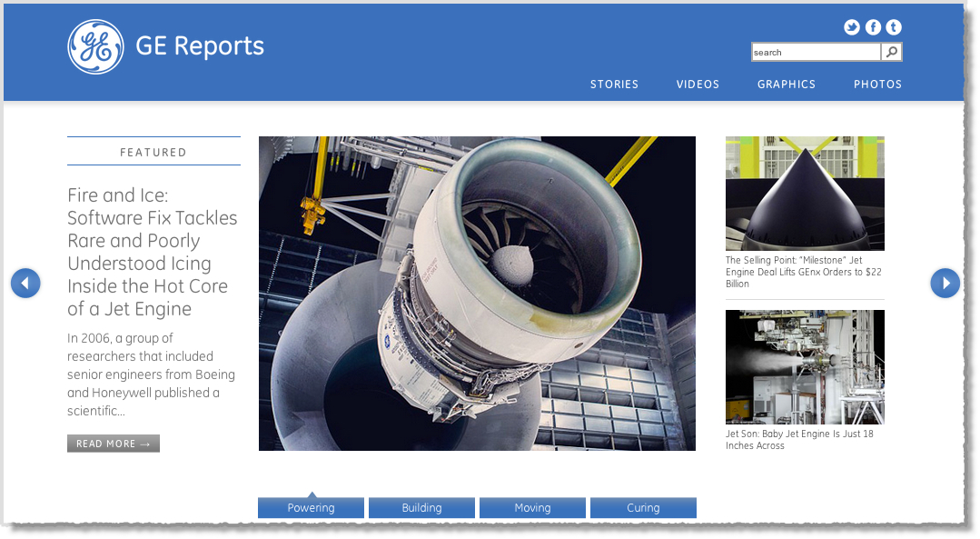Viewport: 980px width, 539px height.
Task: Switch to the Moving category tab
Action: pyautogui.click(x=532, y=508)
